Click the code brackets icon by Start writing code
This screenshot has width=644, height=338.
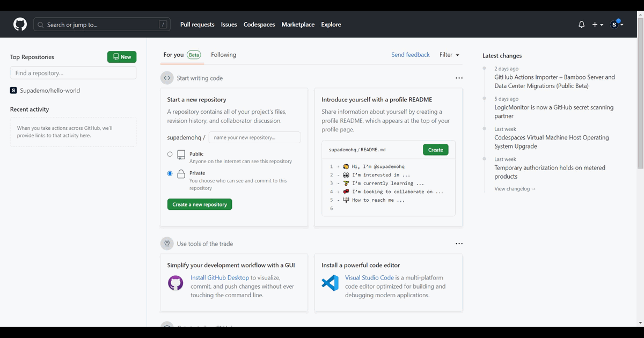point(167,78)
